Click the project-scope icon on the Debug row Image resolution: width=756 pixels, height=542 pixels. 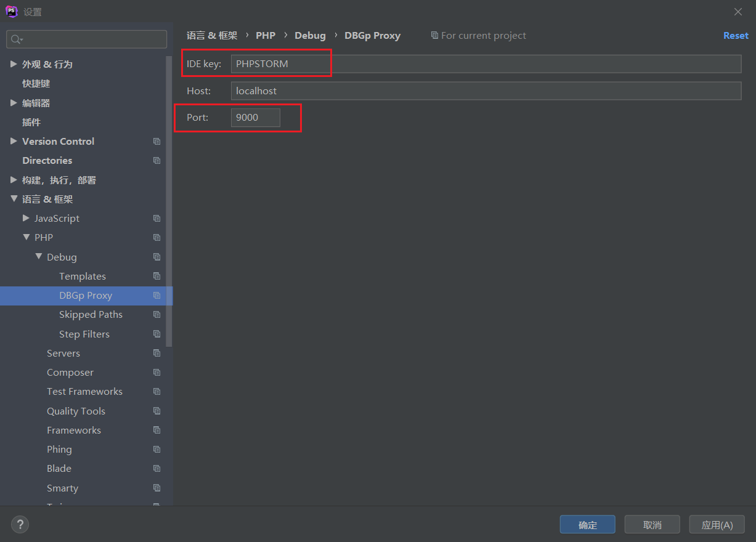point(156,257)
